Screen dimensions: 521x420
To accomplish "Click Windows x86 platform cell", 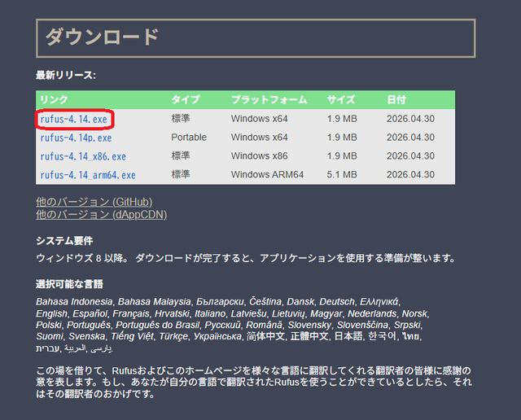I will (259, 155).
